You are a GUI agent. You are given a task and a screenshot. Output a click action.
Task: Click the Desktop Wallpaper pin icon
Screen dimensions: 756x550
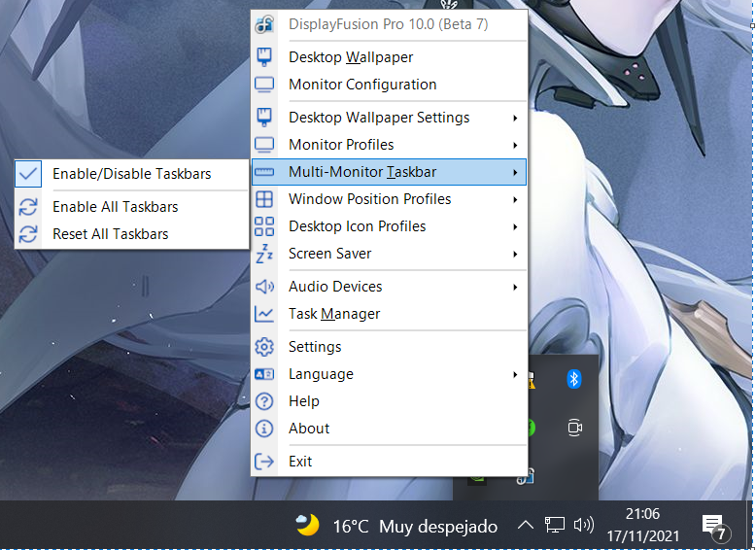point(263,57)
